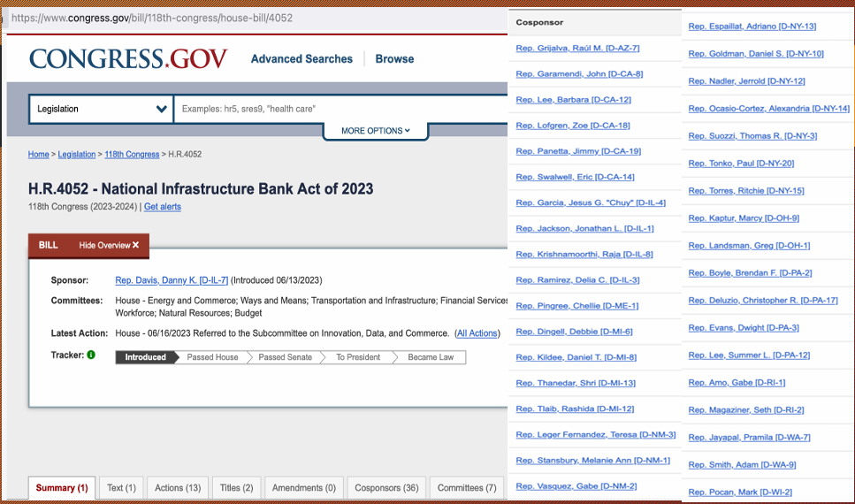
Task: Click the All Actions link
Action: click(477, 333)
